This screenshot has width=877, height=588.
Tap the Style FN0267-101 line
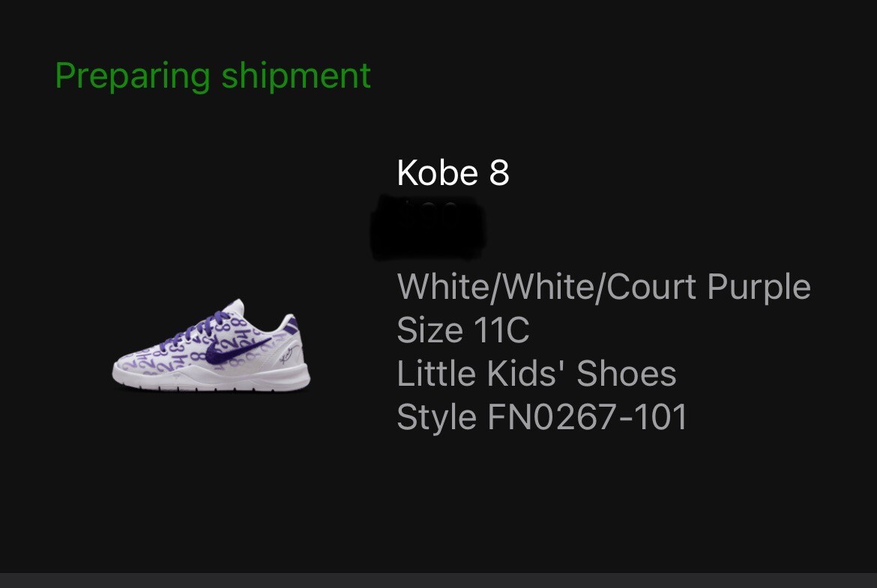point(541,417)
